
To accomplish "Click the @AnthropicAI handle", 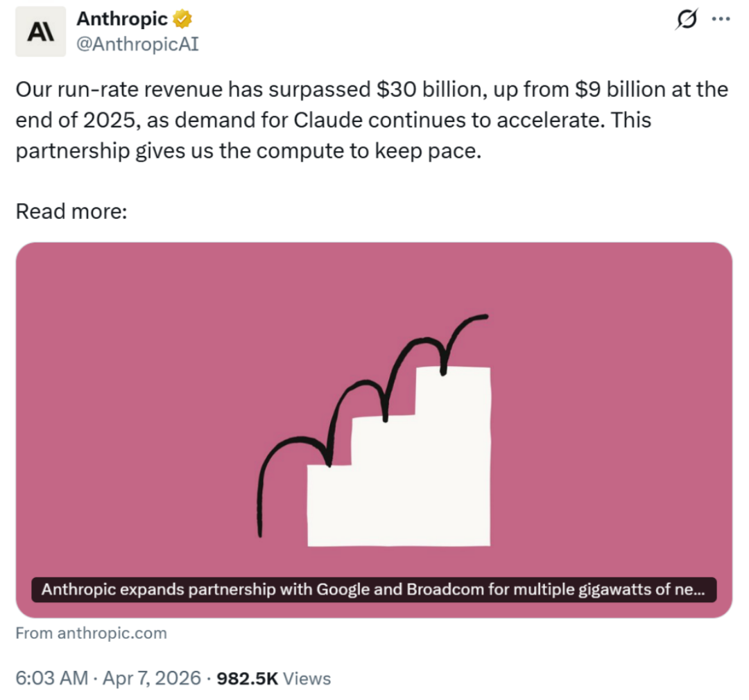I will 137,46.
